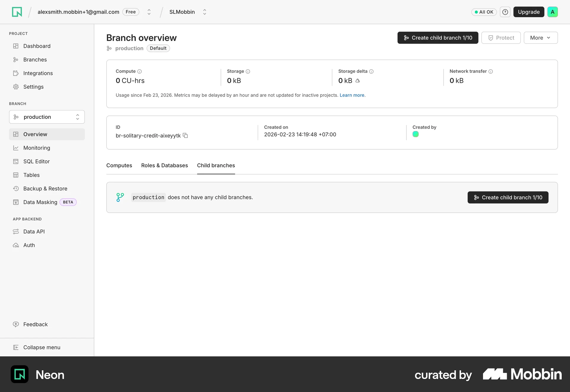Click the Default badge under the title
Viewport: 570px width, 392px height.
(158, 48)
